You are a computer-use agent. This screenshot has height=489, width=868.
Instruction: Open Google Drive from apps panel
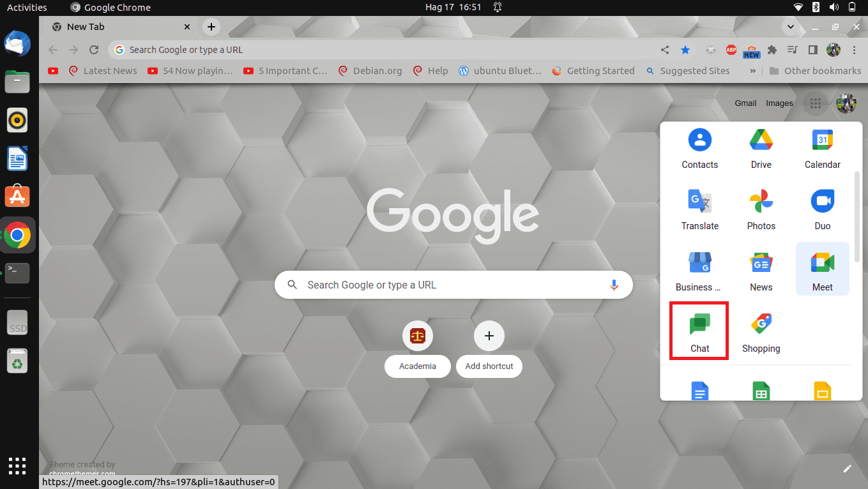[761, 149]
